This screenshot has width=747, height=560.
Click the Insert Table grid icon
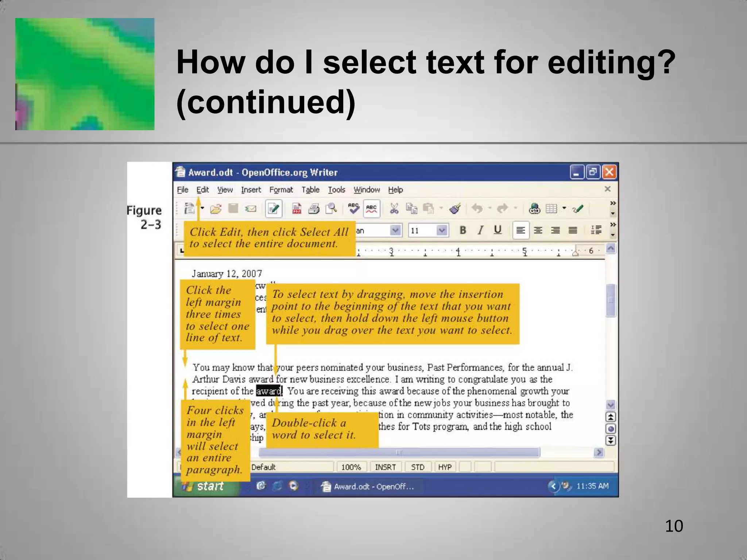click(x=551, y=209)
